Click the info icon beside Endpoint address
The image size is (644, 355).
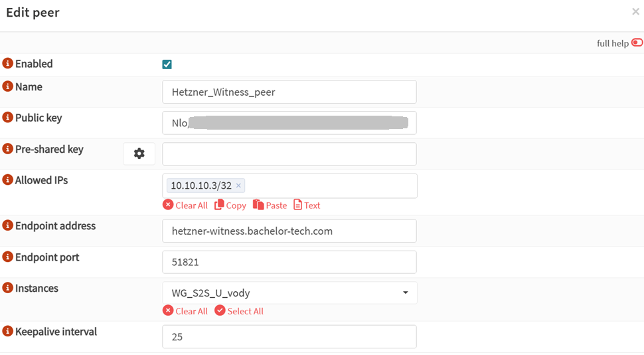pos(8,226)
